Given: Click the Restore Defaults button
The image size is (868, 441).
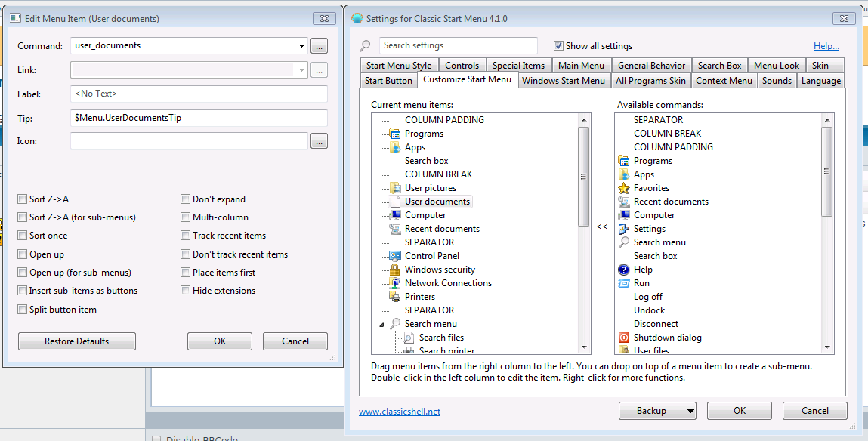Looking at the screenshot, I should tap(76, 341).
